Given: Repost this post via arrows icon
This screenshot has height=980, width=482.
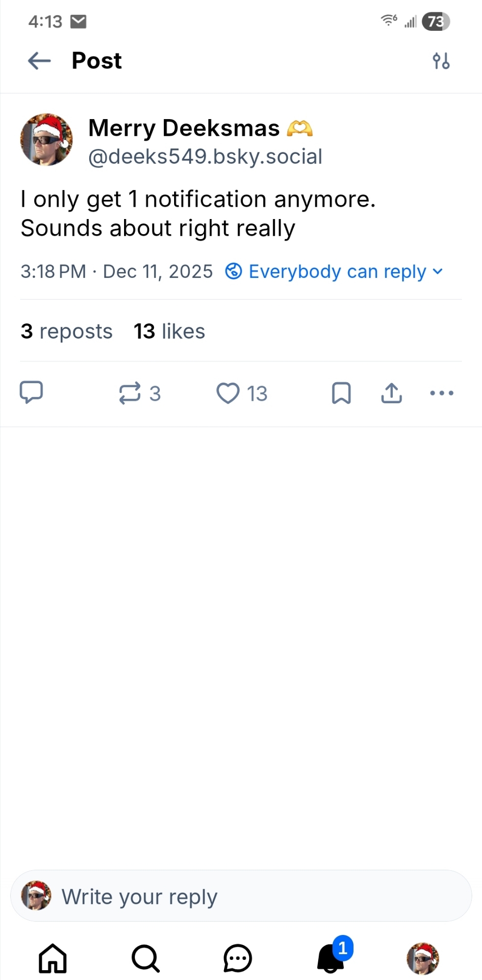Looking at the screenshot, I should coord(130,393).
